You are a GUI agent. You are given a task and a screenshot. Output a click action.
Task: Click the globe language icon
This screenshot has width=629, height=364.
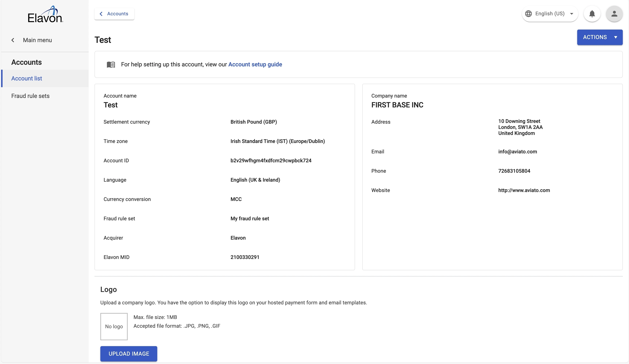(528, 14)
